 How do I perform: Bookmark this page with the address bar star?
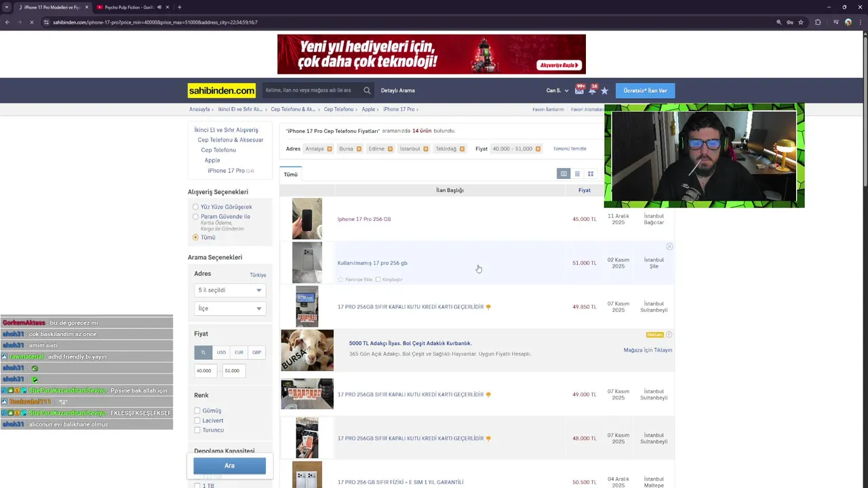(801, 22)
